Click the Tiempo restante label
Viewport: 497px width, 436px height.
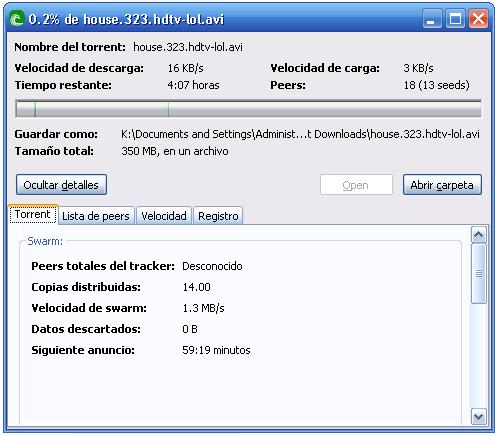click(63, 85)
